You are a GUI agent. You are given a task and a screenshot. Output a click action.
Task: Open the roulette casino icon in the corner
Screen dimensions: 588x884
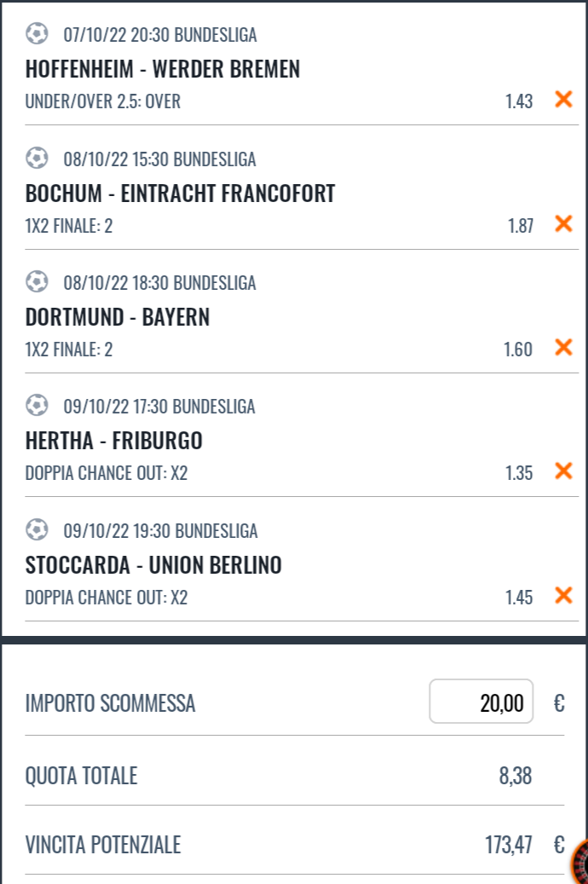[580, 863]
